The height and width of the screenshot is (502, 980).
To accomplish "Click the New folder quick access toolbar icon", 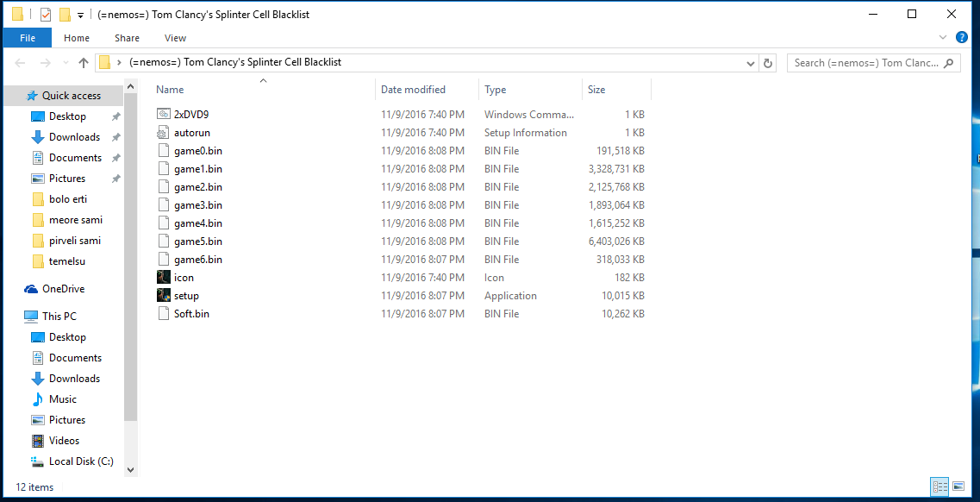I will (64, 15).
